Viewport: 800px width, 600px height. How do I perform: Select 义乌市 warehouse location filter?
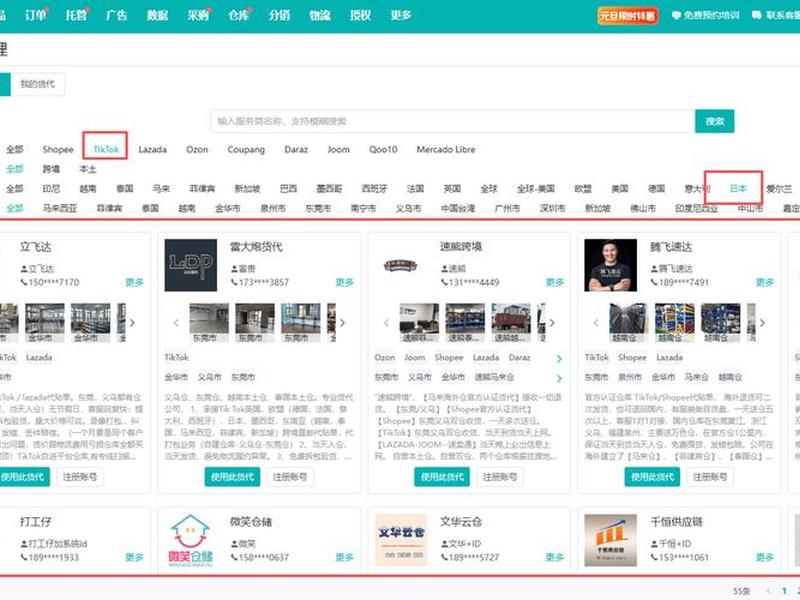tap(408, 208)
